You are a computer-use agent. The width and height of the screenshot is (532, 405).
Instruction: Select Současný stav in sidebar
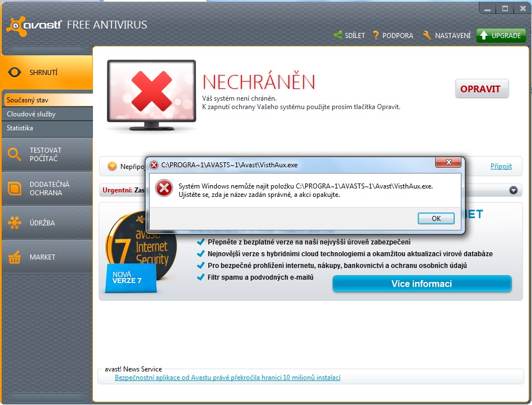[49, 100]
